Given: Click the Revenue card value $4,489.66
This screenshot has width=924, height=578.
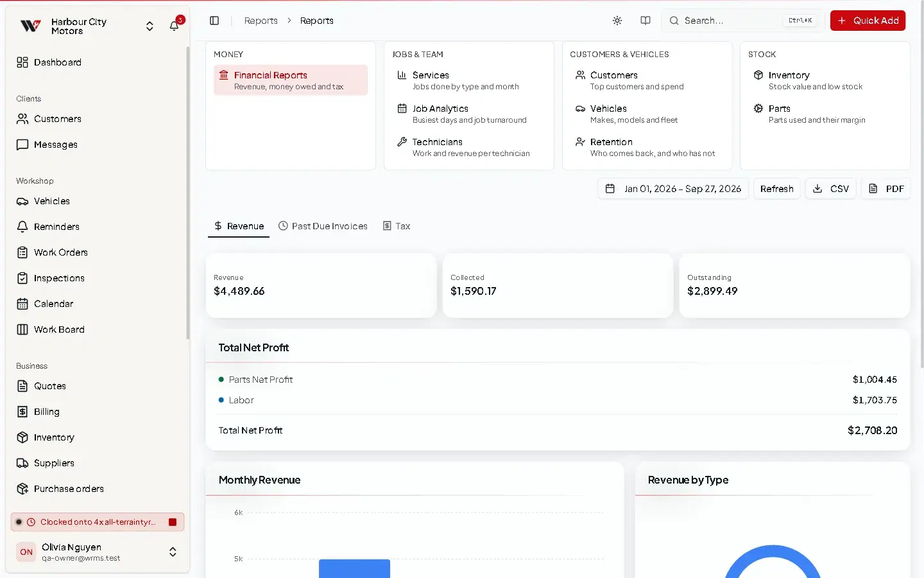Looking at the screenshot, I should click(239, 291).
